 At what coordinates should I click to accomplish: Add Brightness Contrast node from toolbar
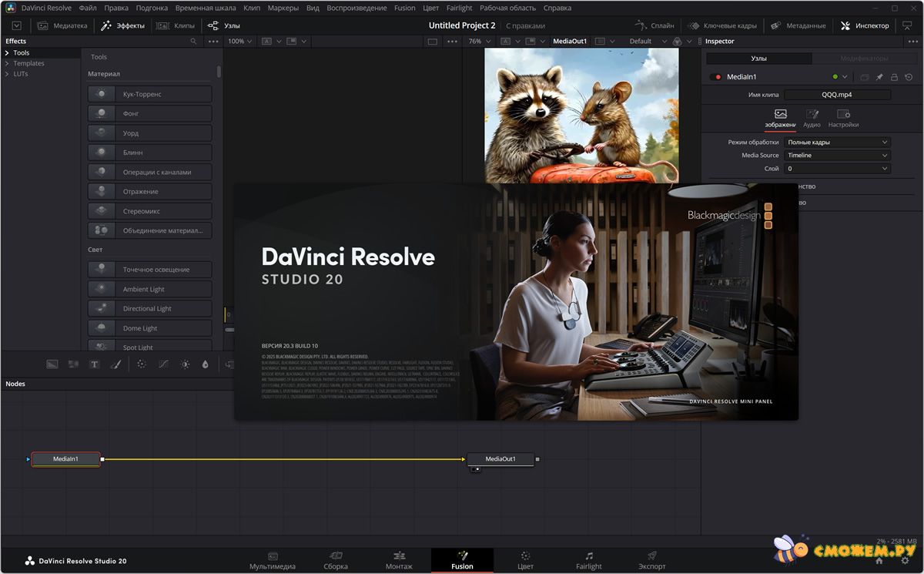coord(185,364)
